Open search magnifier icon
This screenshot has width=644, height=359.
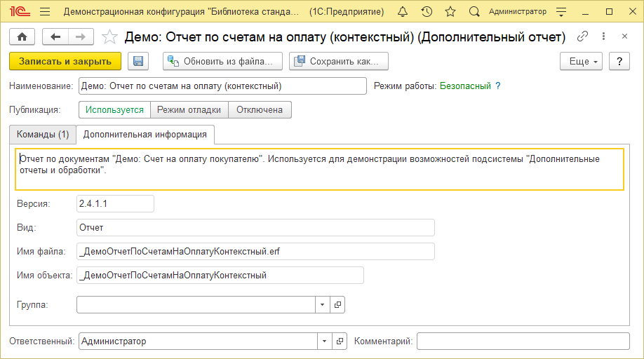coord(474,11)
